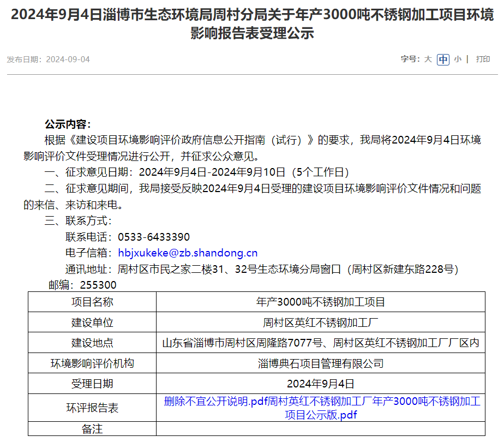The image size is (504, 442).
Task: Click the 字号： label
Action: pyautogui.click(x=410, y=59)
